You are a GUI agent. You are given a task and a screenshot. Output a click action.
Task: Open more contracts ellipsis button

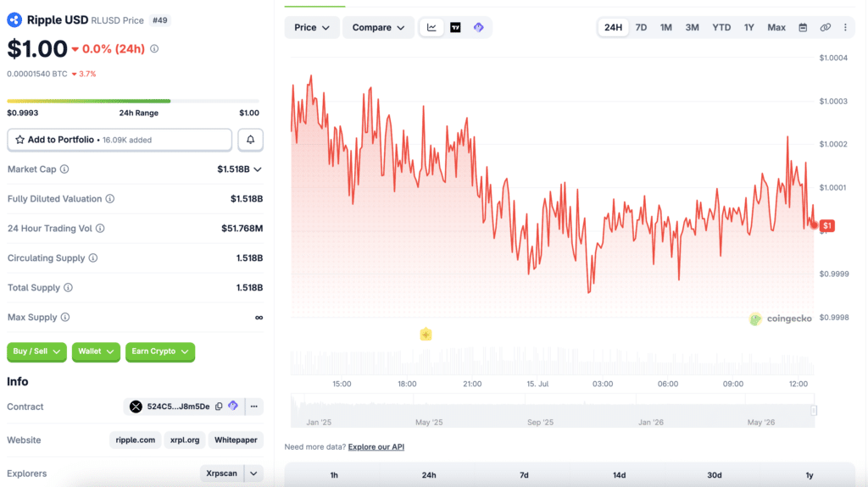[254, 407]
